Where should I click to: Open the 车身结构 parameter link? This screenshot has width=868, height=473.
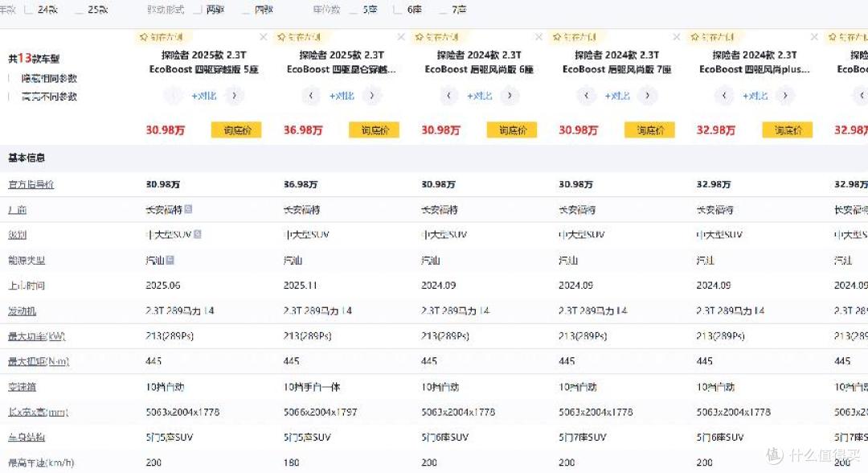[x=27, y=438]
